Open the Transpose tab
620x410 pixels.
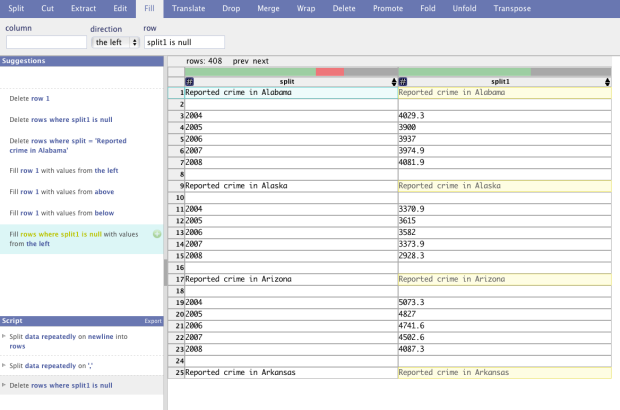(x=512, y=8)
